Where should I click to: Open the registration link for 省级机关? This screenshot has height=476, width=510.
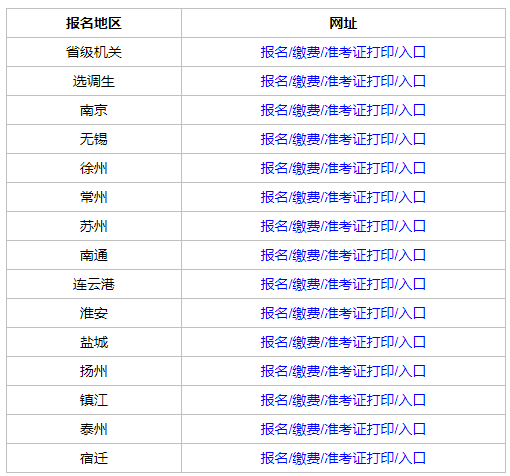pos(343,52)
